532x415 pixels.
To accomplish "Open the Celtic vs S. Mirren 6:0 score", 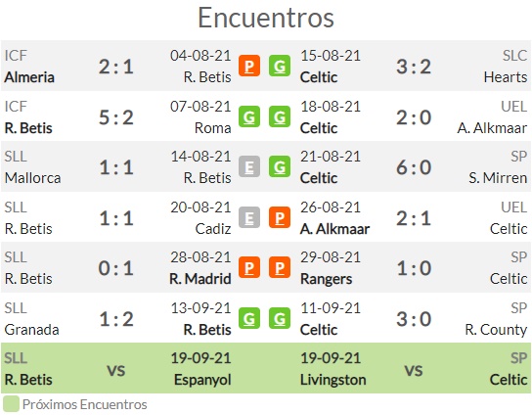I will [414, 167].
